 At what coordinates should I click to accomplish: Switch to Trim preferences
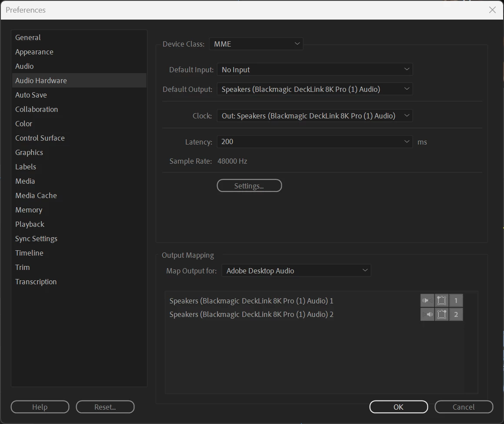tap(79, 267)
